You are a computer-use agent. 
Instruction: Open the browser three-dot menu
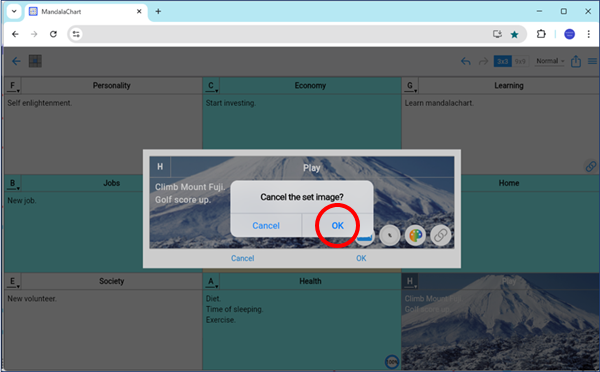589,34
